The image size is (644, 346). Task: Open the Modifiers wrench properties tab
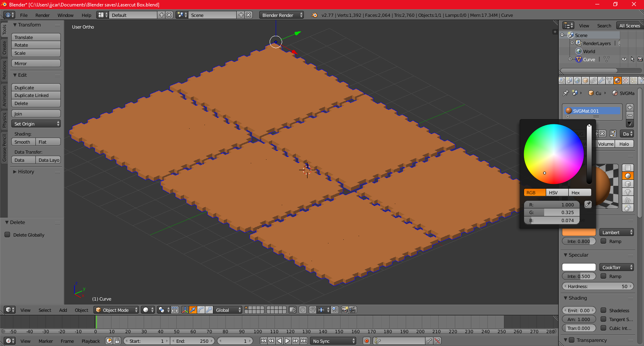click(601, 80)
